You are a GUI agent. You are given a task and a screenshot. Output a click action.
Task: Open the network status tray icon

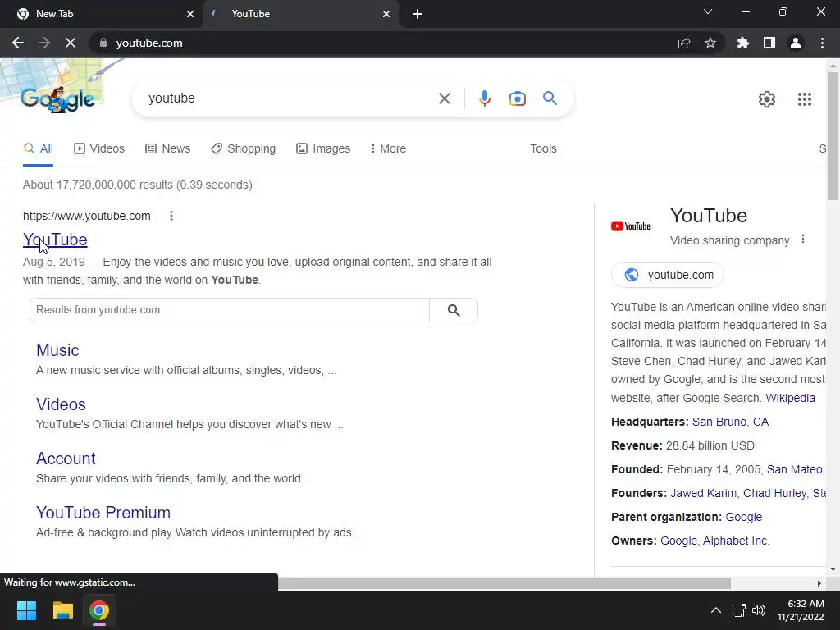[739, 610]
